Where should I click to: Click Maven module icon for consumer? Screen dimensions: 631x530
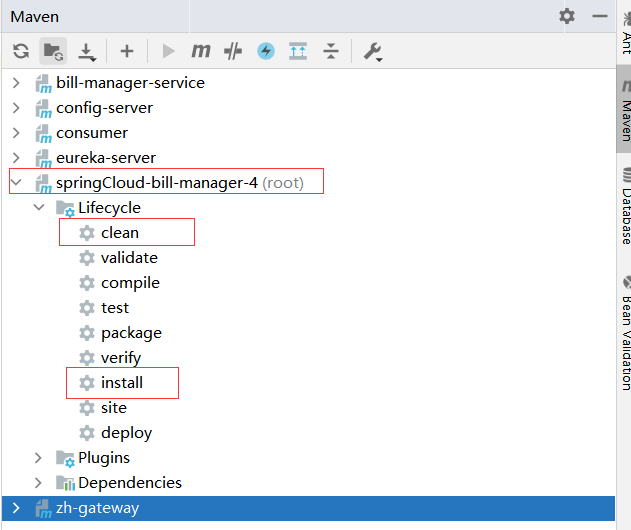point(43,134)
